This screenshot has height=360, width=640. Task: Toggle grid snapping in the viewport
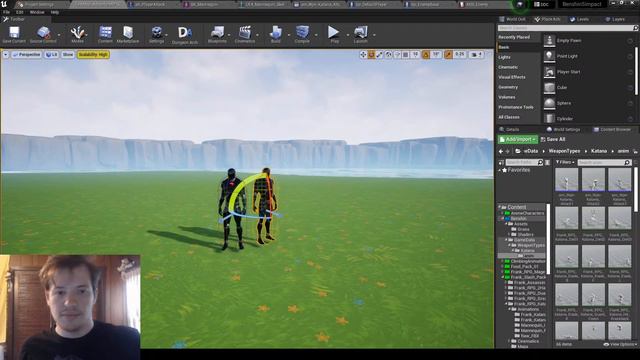[406, 55]
